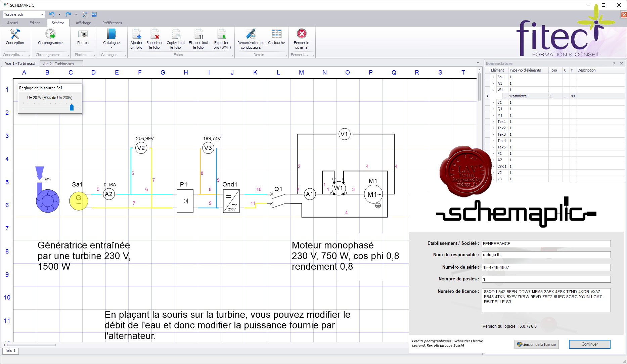Screen dimensions: 627x364
Task: Switch to the Accueil ribbon tab
Action: click(13, 23)
